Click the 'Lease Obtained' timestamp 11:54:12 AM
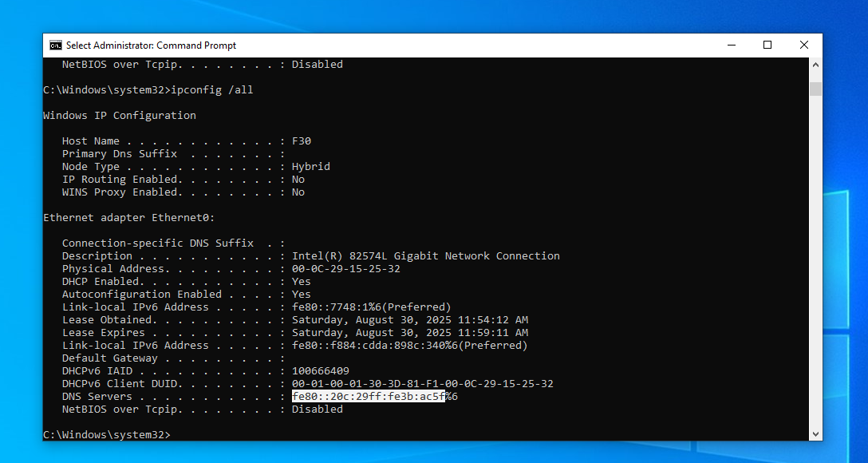868x463 pixels. (x=410, y=319)
